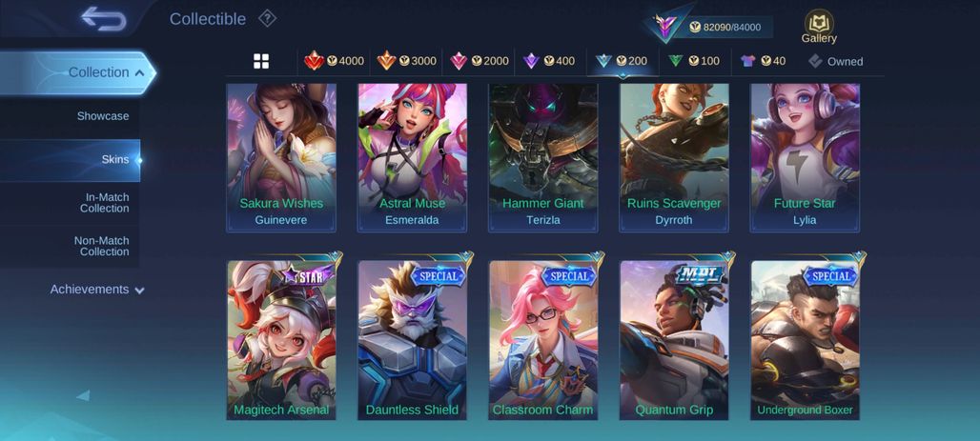
Task: Open Hammer Giant Terizla skin card
Action: 543,158
